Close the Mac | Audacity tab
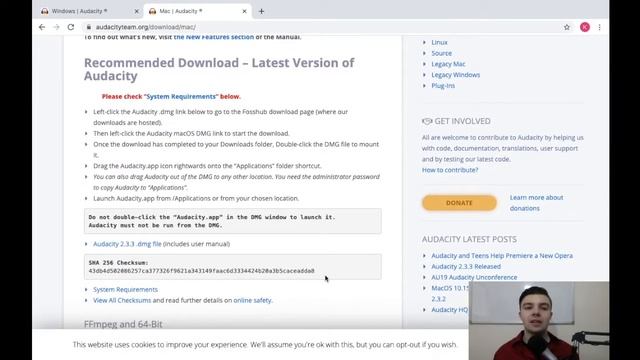 coord(244,11)
